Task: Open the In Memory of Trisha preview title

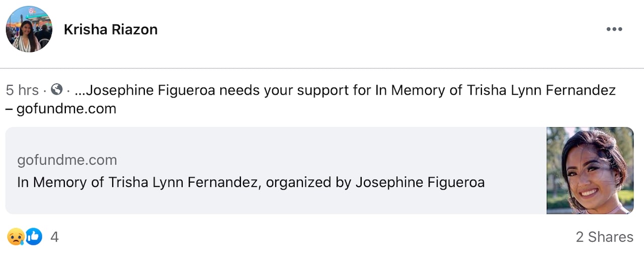Action: click(x=137, y=182)
